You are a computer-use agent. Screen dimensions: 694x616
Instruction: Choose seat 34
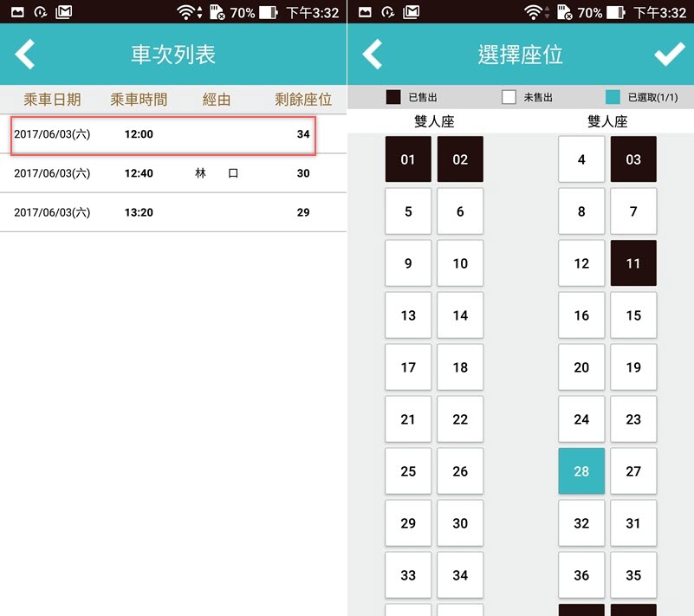pos(460,575)
